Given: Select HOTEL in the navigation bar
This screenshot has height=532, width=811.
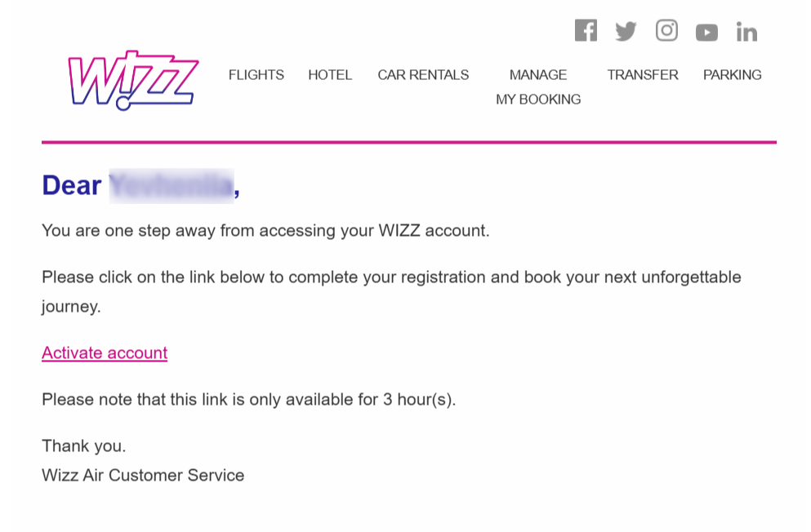Looking at the screenshot, I should coord(330,75).
